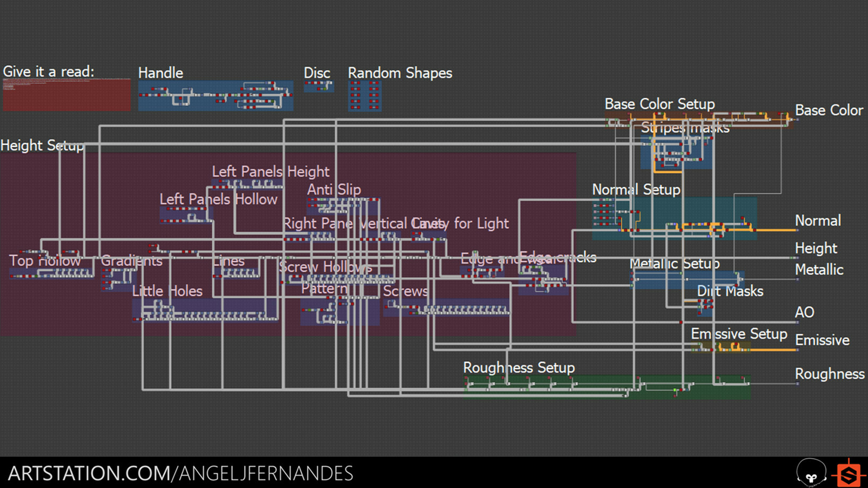Select the Metallic output node

(797, 279)
